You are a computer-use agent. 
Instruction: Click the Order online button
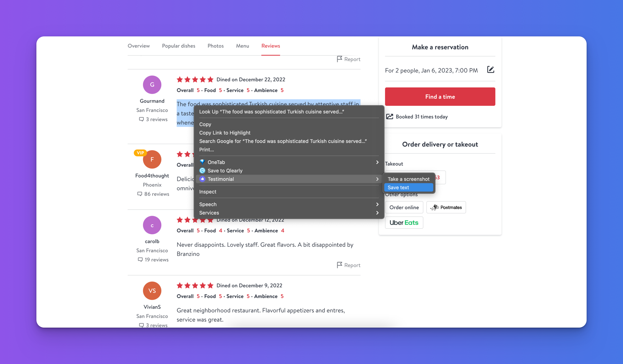pos(404,207)
